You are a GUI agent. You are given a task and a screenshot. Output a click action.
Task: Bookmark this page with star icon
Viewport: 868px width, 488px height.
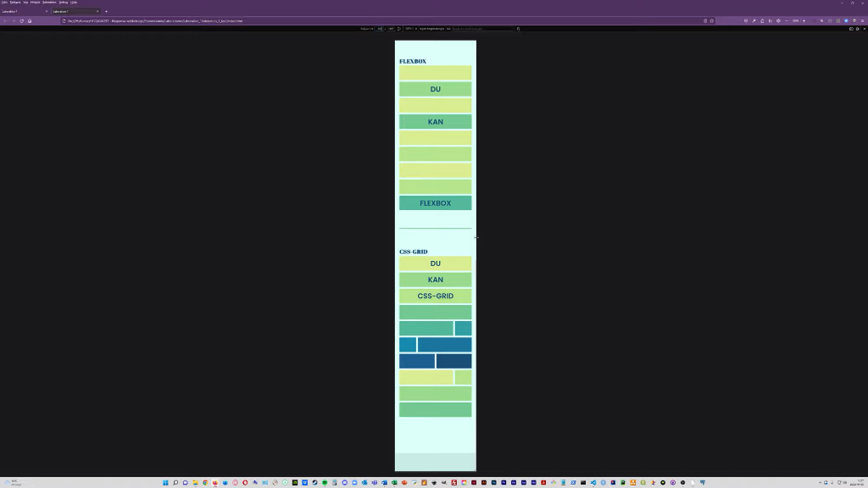click(712, 21)
